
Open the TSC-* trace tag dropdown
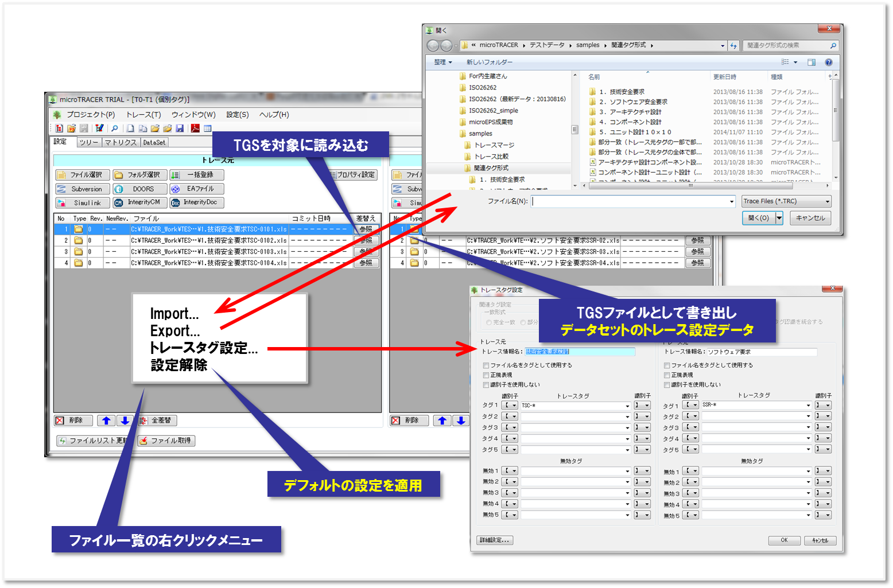click(627, 406)
